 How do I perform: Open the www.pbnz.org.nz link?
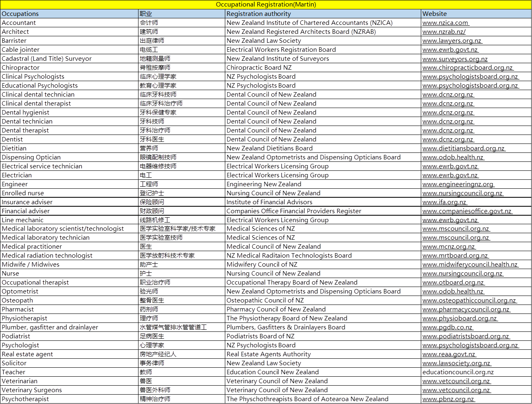pos(448,399)
